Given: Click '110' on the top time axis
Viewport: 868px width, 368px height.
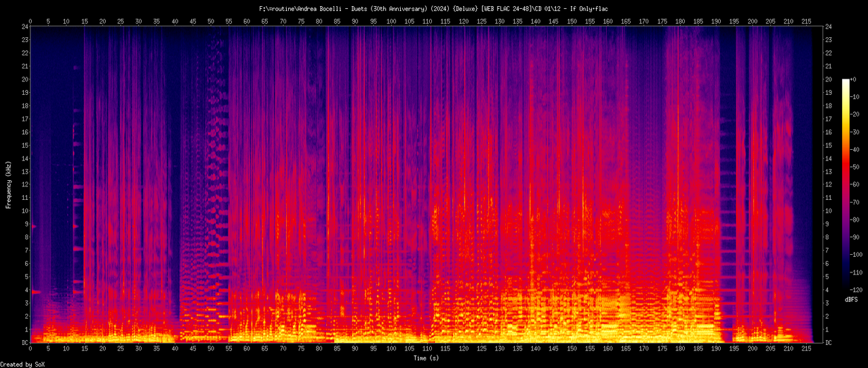Looking at the screenshot, I should pos(427,20).
